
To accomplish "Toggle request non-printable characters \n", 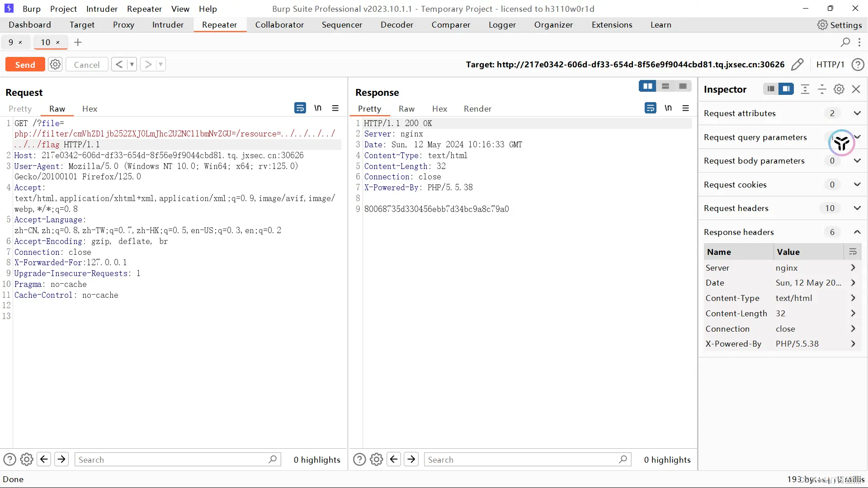I will 318,108.
